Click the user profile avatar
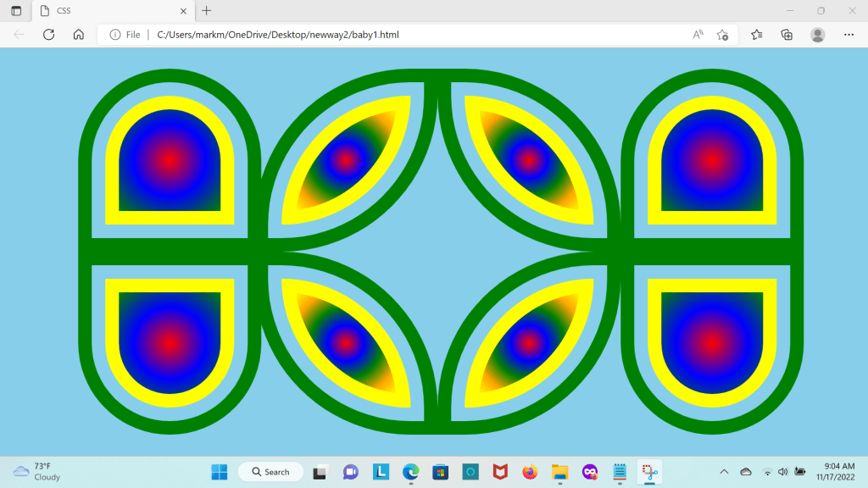 tap(817, 35)
